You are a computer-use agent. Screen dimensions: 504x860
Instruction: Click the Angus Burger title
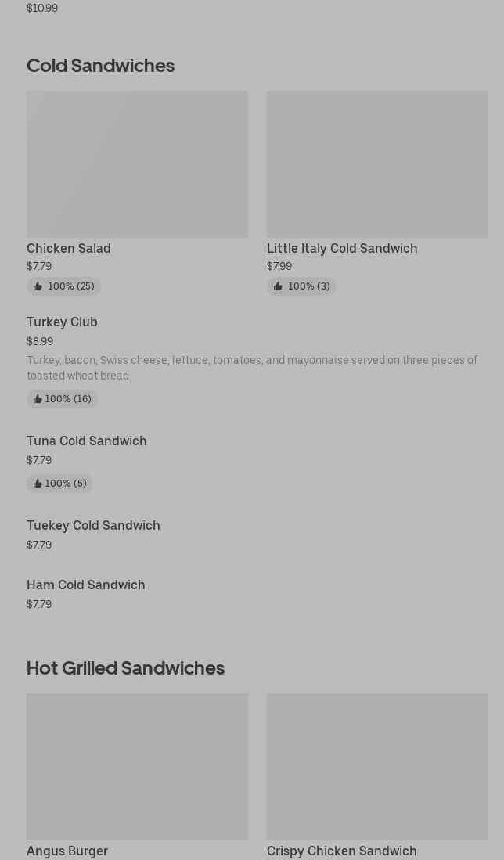click(67, 851)
